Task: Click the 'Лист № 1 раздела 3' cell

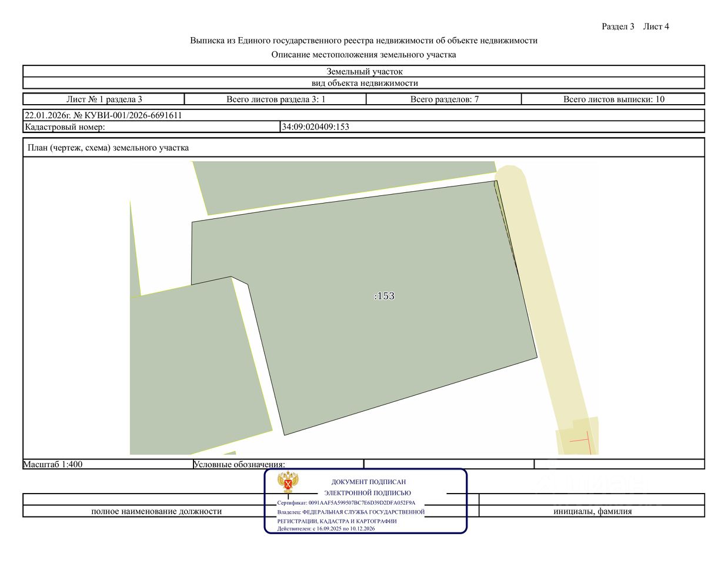Action: tap(104, 99)
